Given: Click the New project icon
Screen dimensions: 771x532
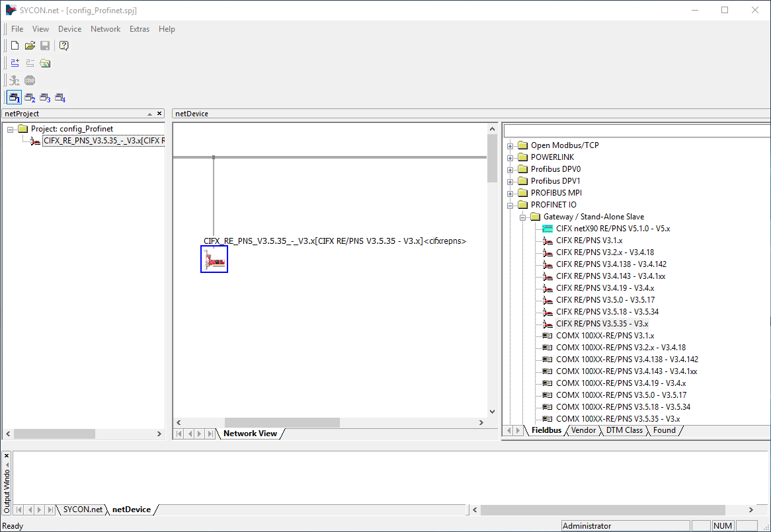Looking at the screenshot, I should point(15,46).
